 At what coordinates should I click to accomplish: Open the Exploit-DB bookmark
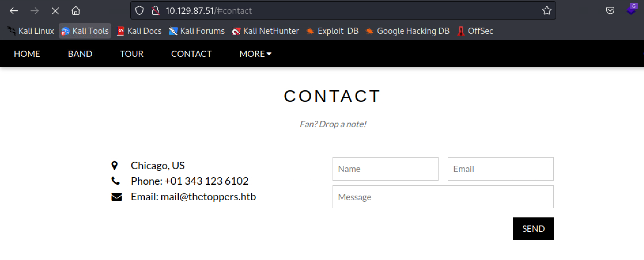point(333,31)
